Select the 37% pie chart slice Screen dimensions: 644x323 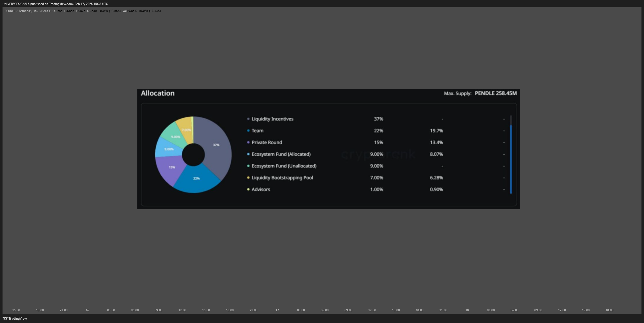(x=216, y=146)
